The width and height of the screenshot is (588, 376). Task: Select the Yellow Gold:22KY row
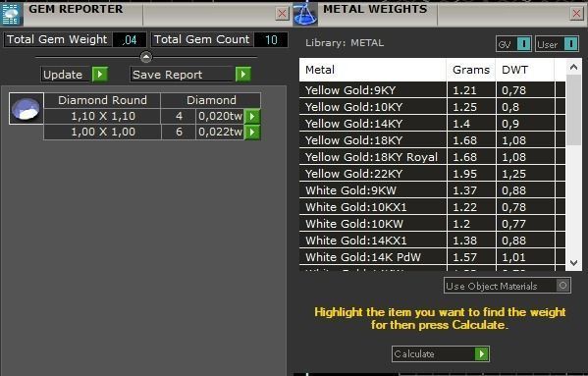tap(432, 174)
